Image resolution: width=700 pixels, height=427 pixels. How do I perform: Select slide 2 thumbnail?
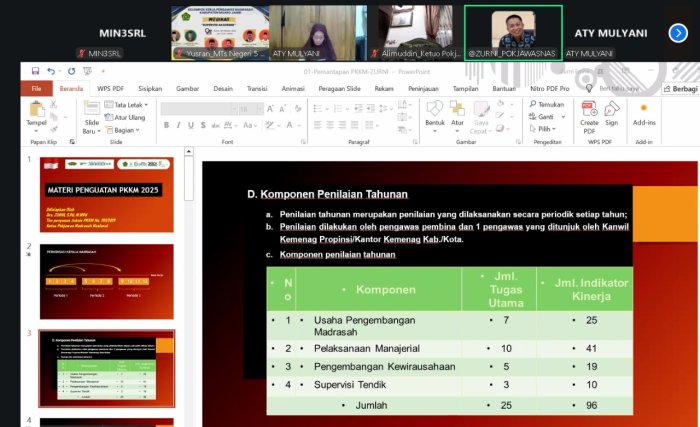click(107, 281)
